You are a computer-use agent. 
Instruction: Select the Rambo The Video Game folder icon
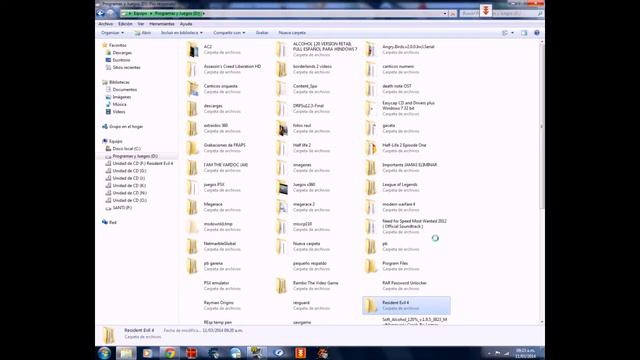[x=282, y=286]
